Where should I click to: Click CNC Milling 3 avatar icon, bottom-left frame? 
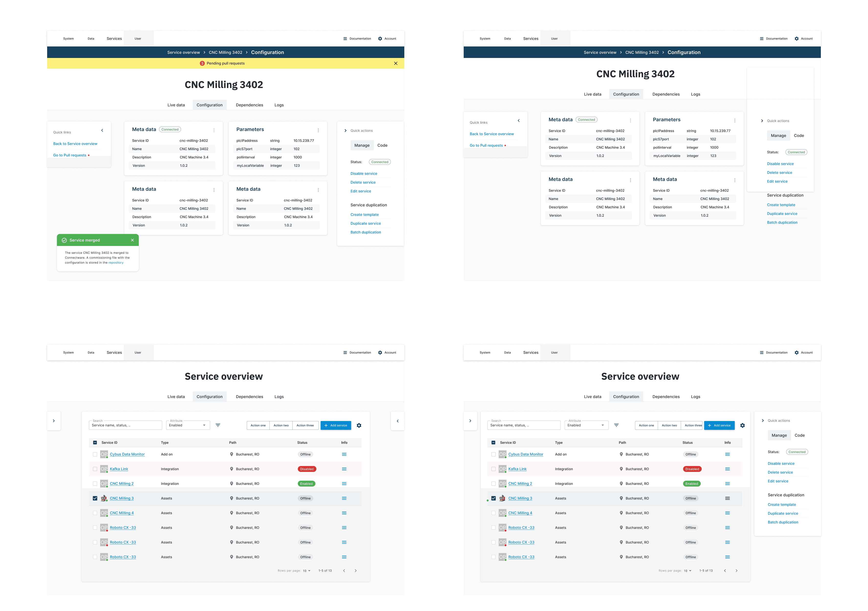[104, 498]
